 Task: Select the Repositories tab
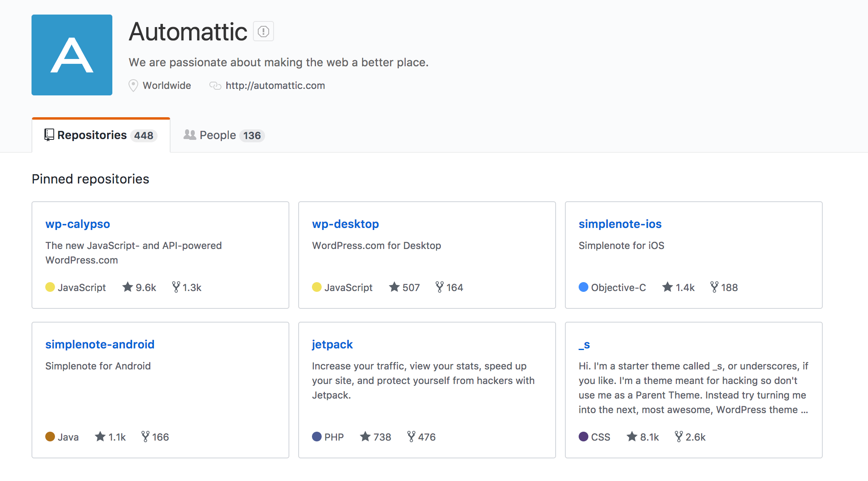tap(101, 135)
